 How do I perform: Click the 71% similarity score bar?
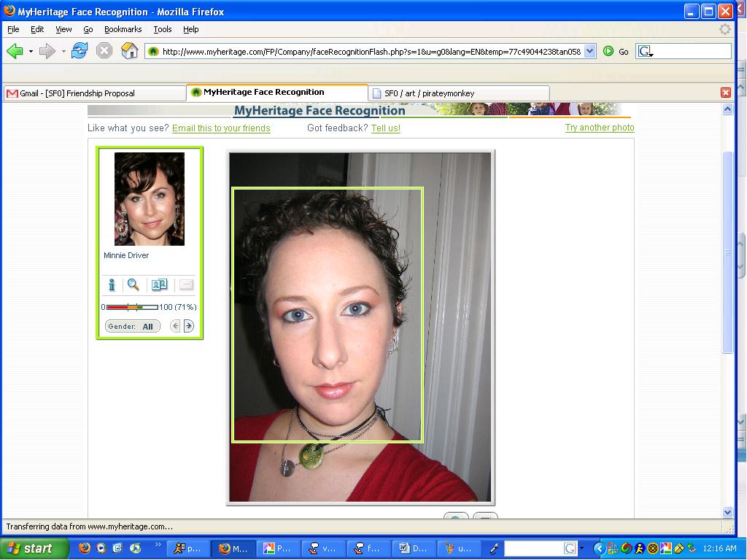point(132,307)
